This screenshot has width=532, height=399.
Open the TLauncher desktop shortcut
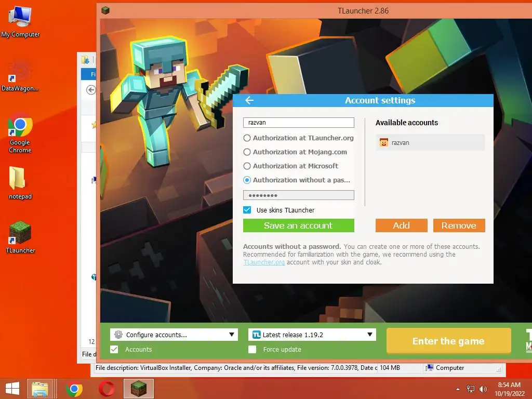(20, 237)
